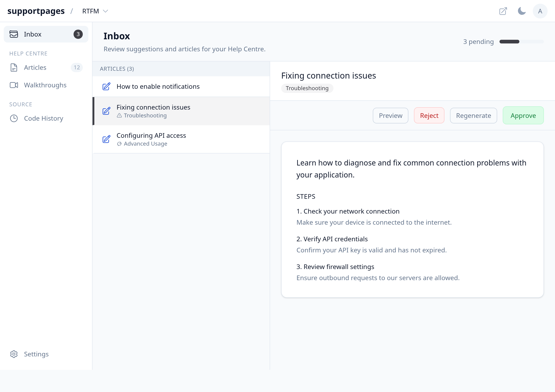Click the pending progress bar

point(521,42)
